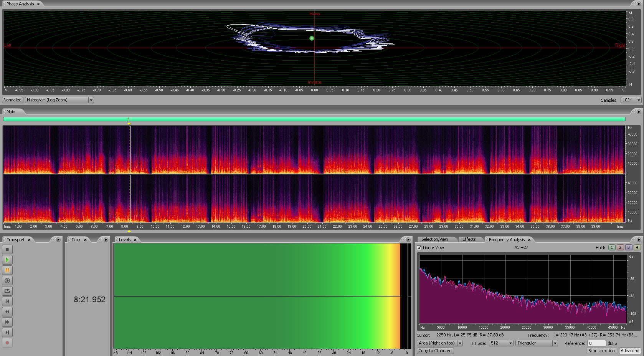644x356 pixels.
Task: Click the Go to Beginning icon
Action: click(x=7, y=301)
